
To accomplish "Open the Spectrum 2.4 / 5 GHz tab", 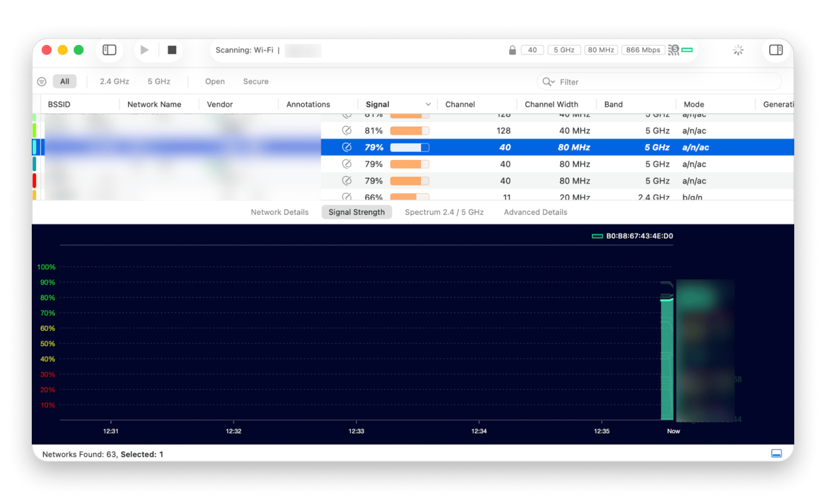I will coord(444,212).
